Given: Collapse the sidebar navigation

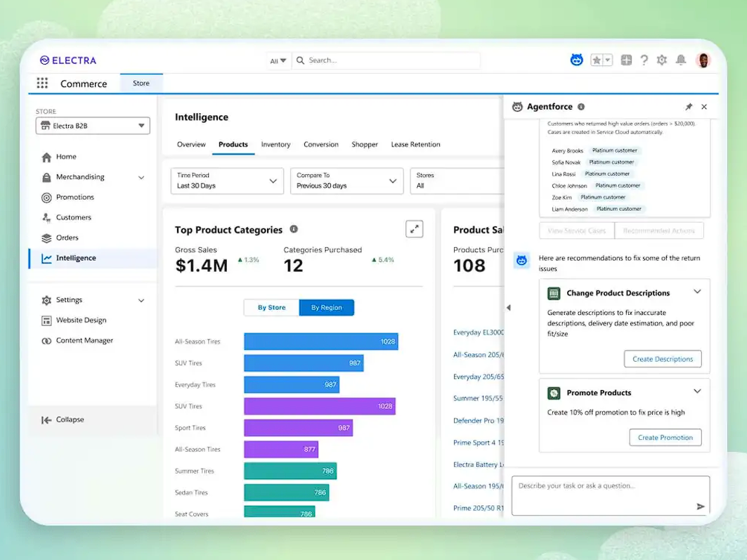Looking at the screenshot, I should point(63,419).
